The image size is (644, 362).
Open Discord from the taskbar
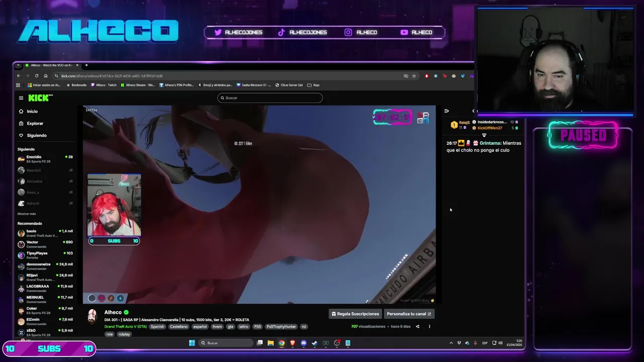303,343
